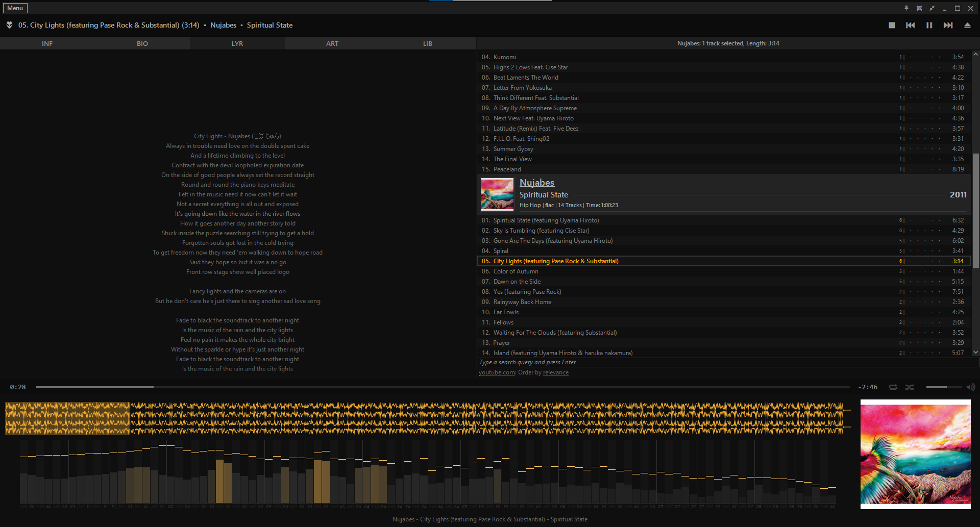980x527 pixels.
Task: Click the compact mode arrows icon
Action: 932,8
